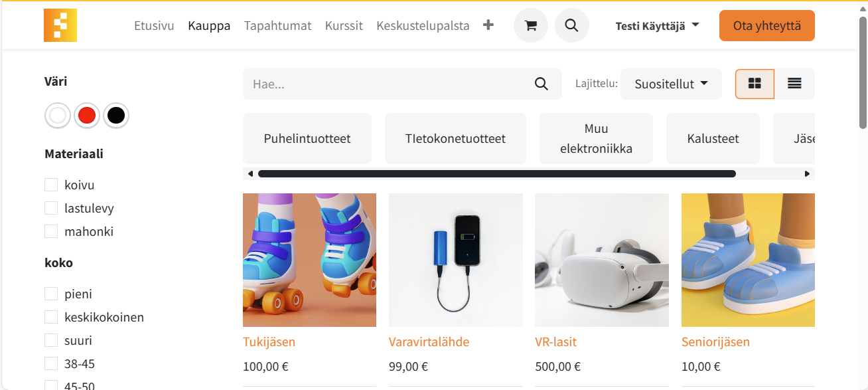Switch to grid view layout

755,84
